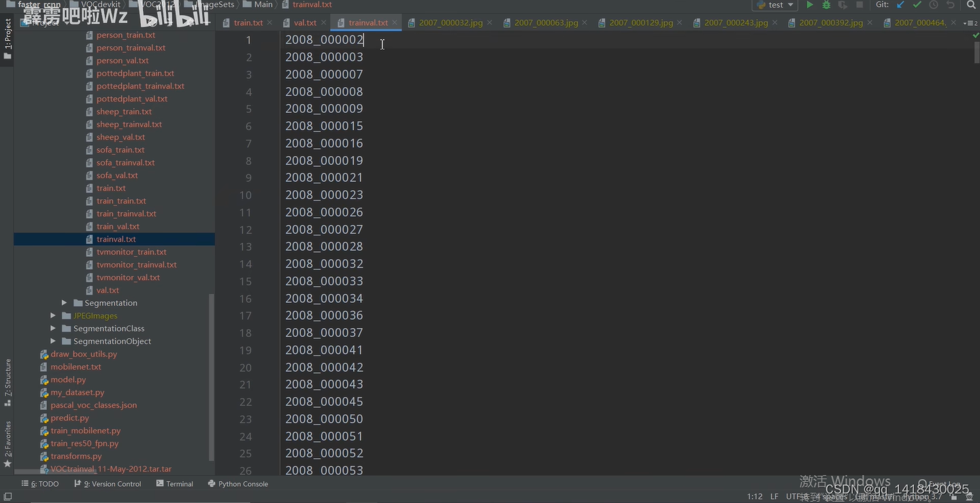
Task: Click the project tree vertical scrollbar
Action: coord(212,378)
